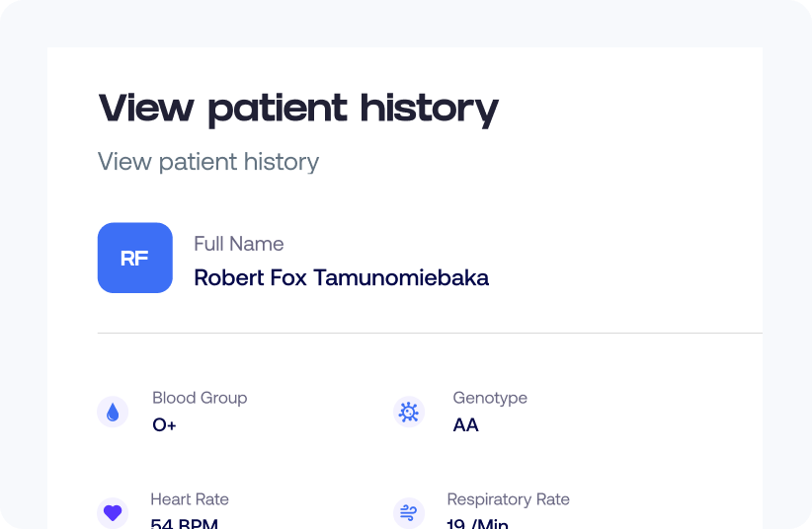The height and width of the screenshot is (529, 812).
Task: Select the 54 BPM heart rate value
Action: pyautogui.click(x=185, y=523)
